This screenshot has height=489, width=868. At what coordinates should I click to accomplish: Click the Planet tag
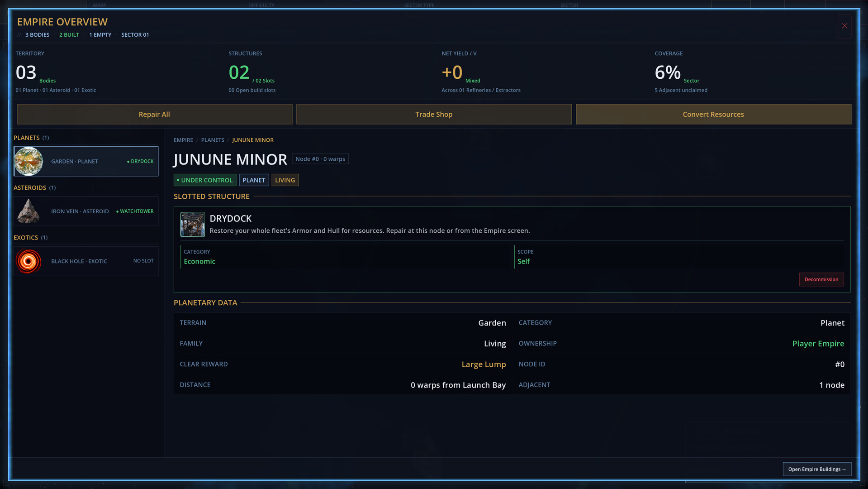(254, 180)
